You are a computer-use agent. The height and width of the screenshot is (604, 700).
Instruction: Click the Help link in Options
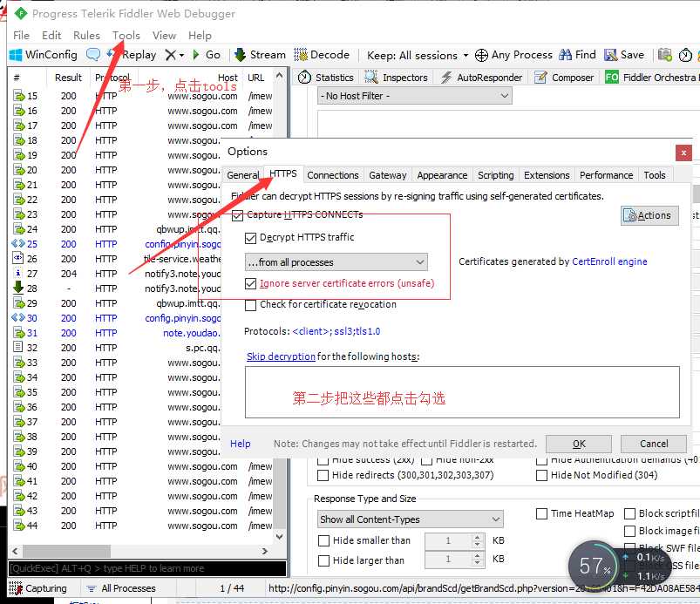pyautogui.click(x=241, y=444)
